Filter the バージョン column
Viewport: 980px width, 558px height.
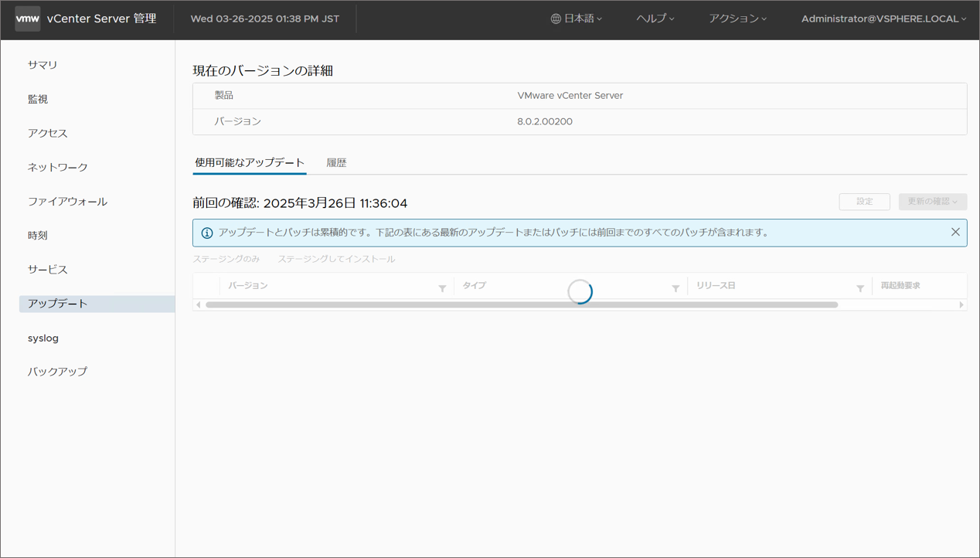[x=442, y=288]
